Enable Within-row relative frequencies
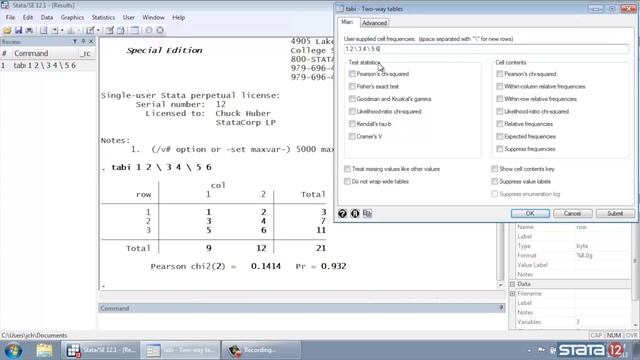This screenshot has width=640, height=360. click(x=500, y=99)
